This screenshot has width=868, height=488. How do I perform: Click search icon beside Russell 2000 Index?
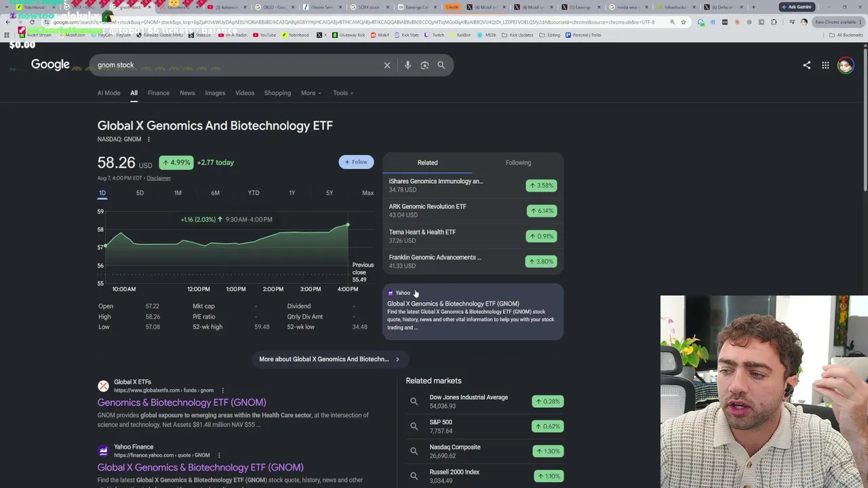[x=414, y=476]
